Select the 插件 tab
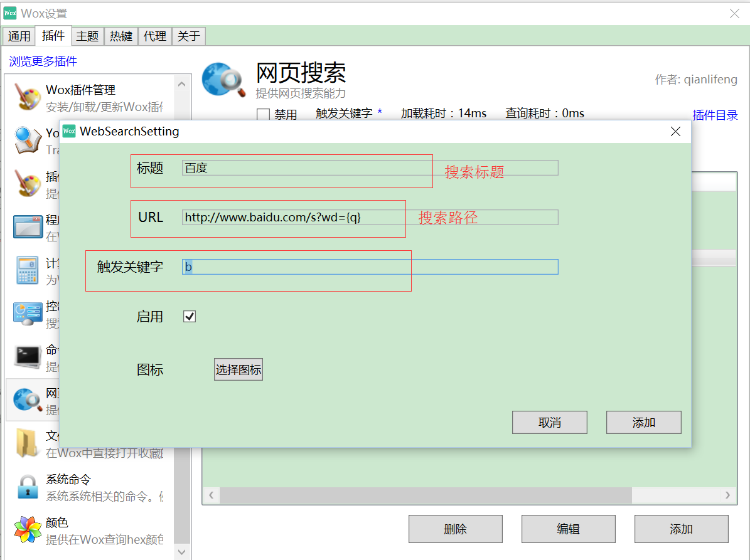 click(x=53, y=36)
